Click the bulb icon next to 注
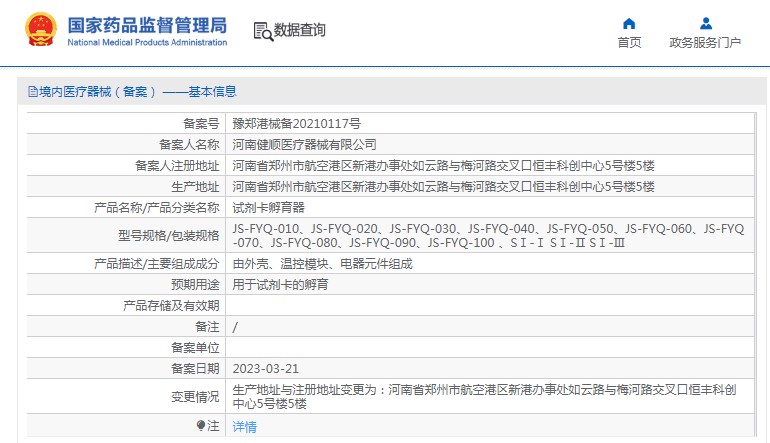This screenshot has width=770, height=443. [200, 425]
